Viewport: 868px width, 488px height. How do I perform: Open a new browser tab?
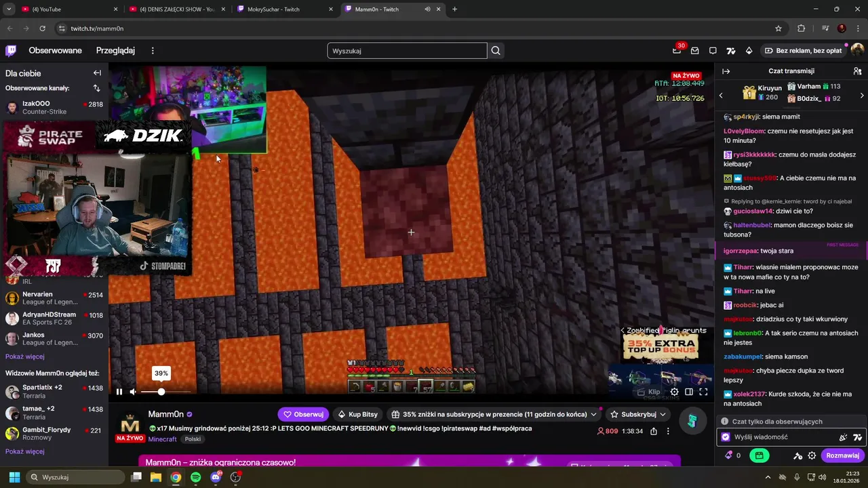(454, 9)
